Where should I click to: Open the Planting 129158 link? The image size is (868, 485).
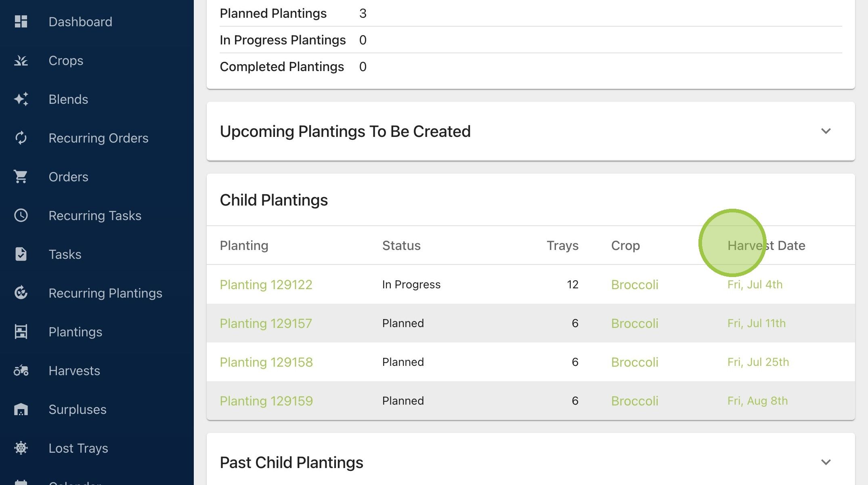(266, 362)
